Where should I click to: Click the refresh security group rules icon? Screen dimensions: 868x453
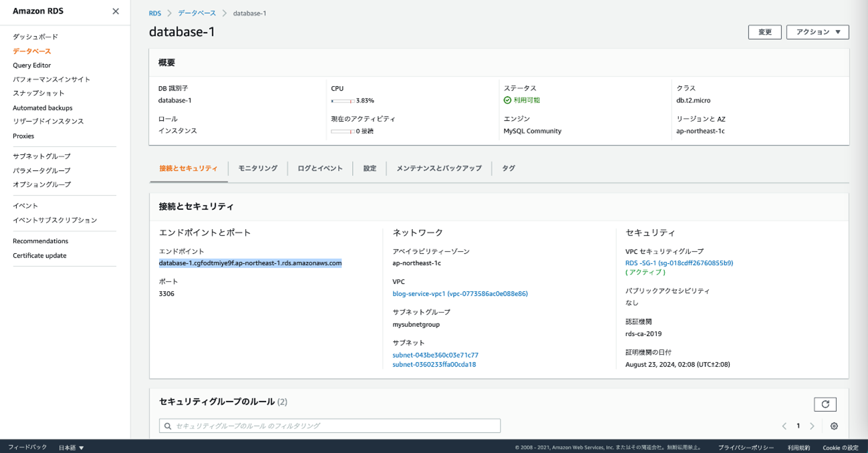825,404
